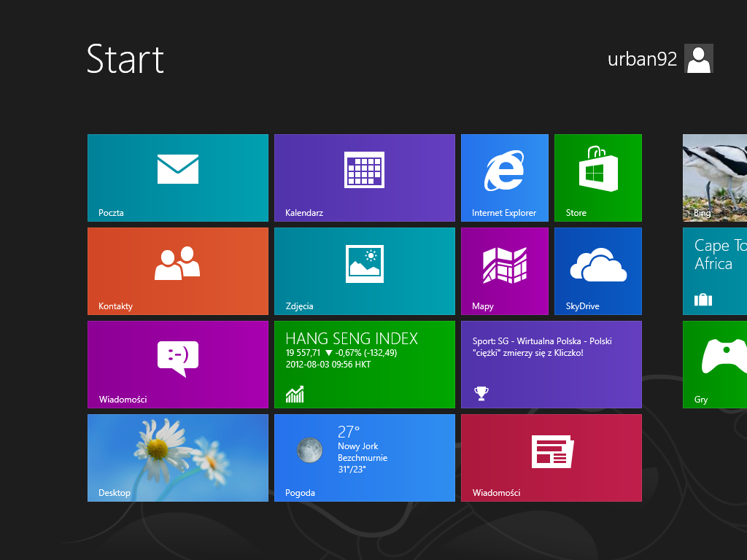Launch the Mapy maps tile
747x560 pixels.
(504, 271)
